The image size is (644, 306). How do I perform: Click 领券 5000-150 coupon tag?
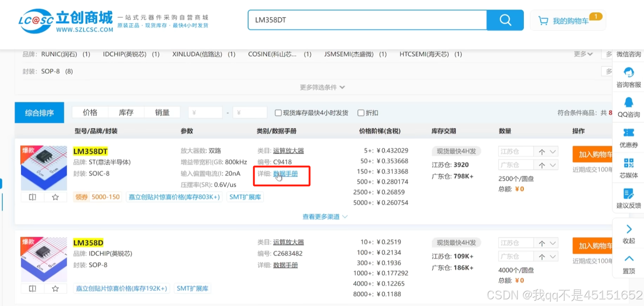[x=98, y=197]
